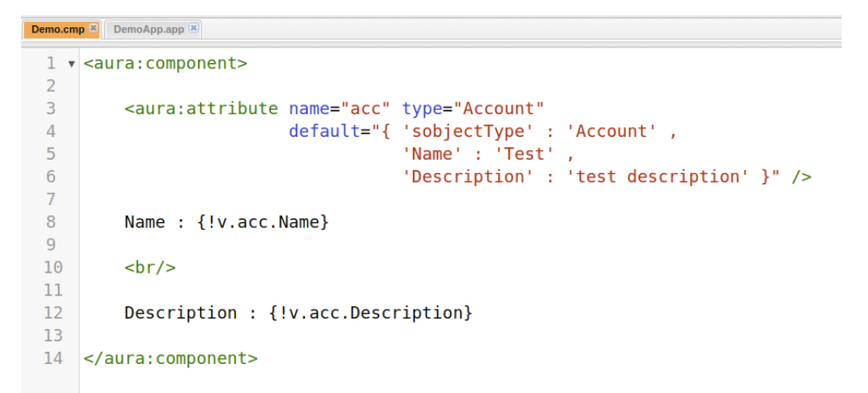Screen dimensions: 868x393
Task: Click the <br/> tag
Action: tap(150, 268)
